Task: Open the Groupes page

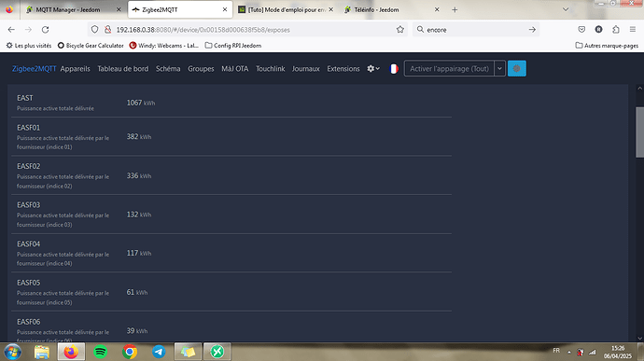Action: pyautogui.click(x=201, y=69)
